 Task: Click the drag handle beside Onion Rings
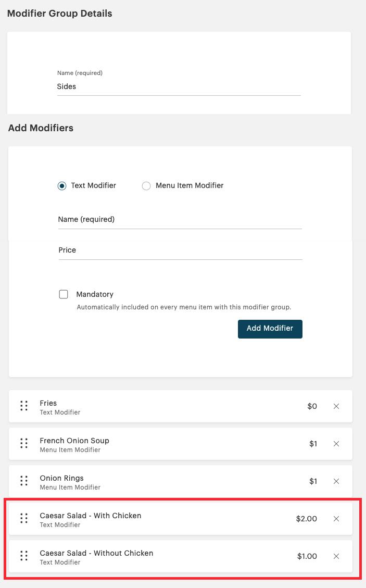coord(23,481)
